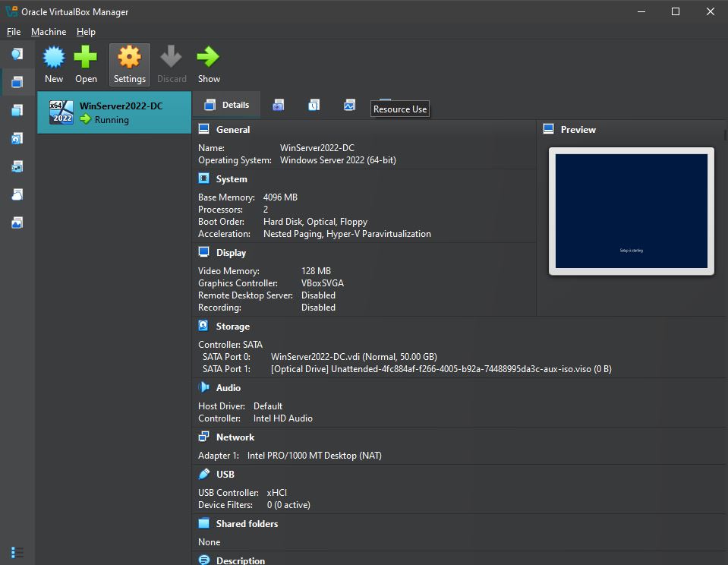
Task: Click Base Memory value 4096 MB
Action: pos(280,197)
